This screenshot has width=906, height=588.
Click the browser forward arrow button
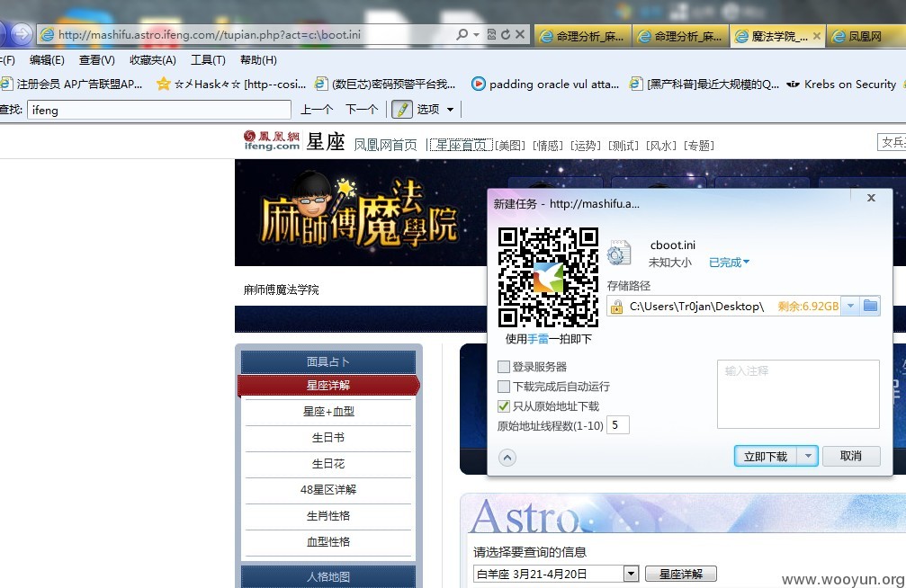click(x=22, y=34)
